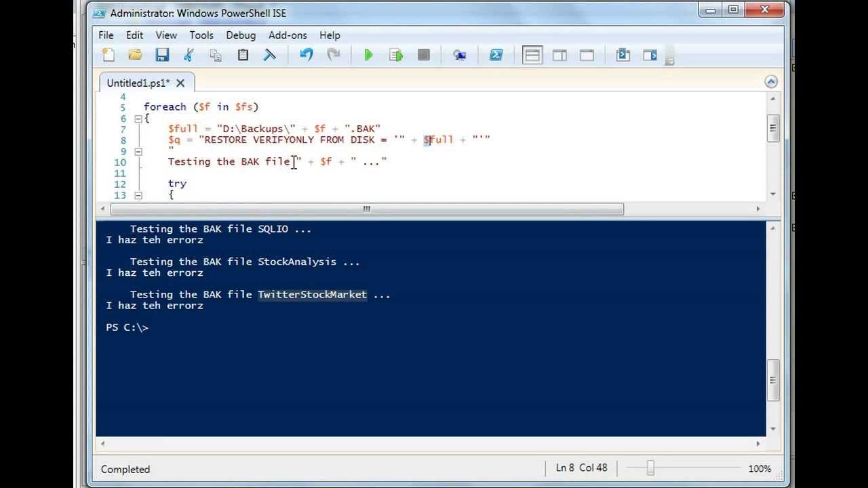The image size is (868, 488).
Task: Click the New script toolbar icon
Action: (108, 55)
